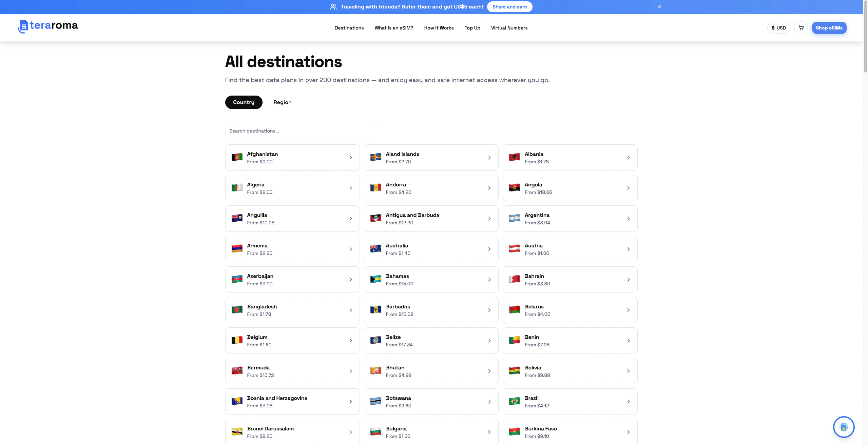Click the Share and earn button
868x446 pixels.
click(509, 7)
